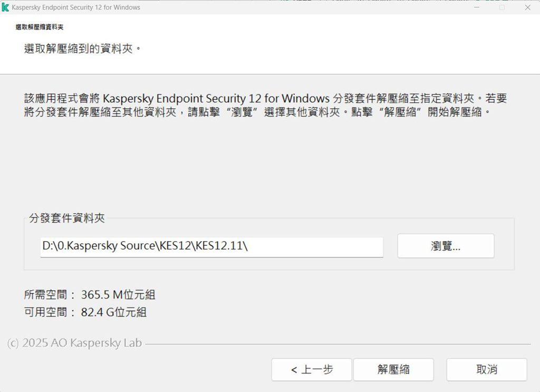Click the 分發套件資料夾 group label
This screenshot has width=540, height=392.
click(x=67, y=218)
